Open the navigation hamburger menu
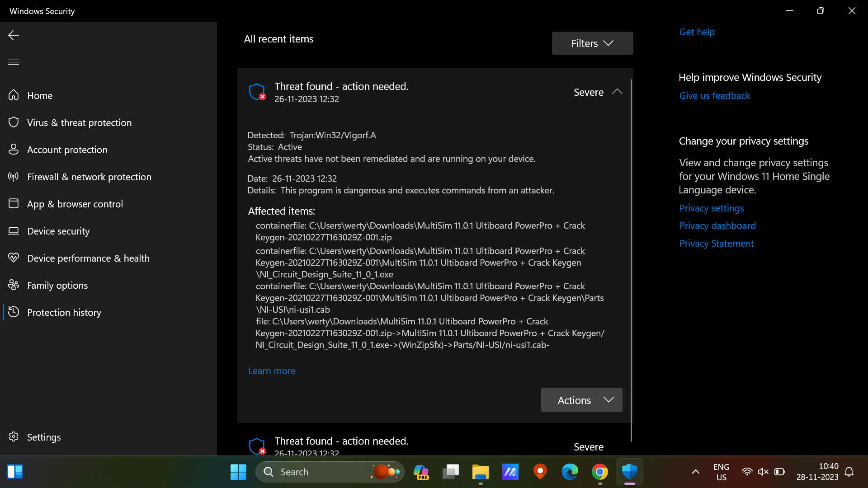868x488 pixels. pos(13,62)
